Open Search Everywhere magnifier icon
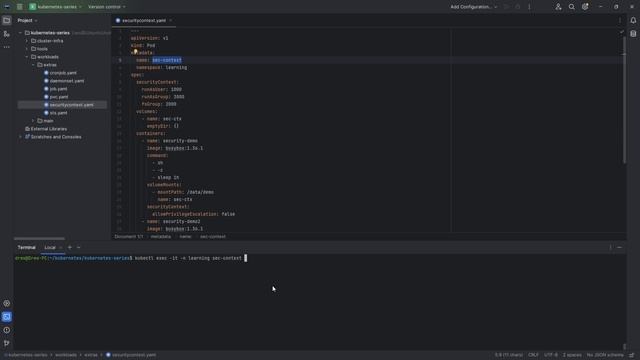Viewport: 640px width, 360px height. pos(571,7)
